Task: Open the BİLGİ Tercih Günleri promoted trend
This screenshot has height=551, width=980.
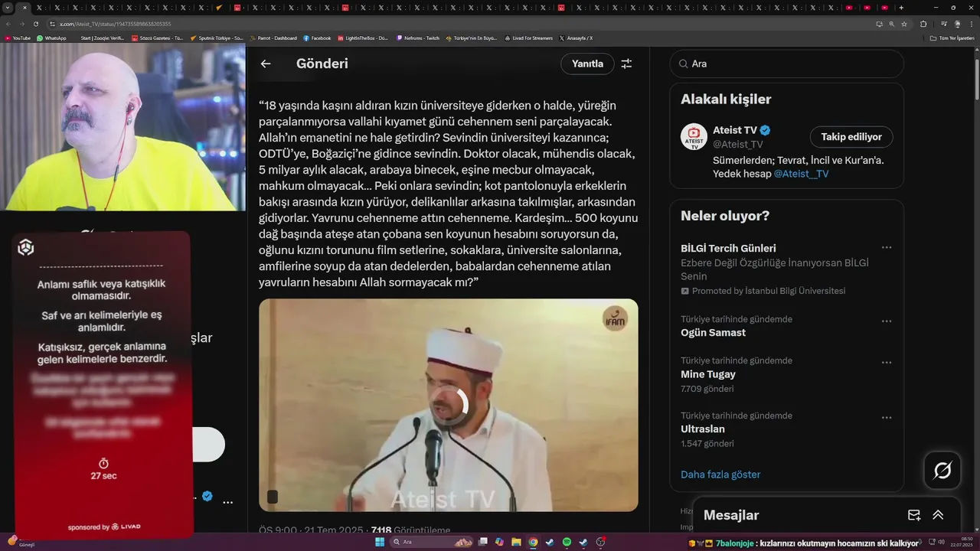Action: point(728,248)
